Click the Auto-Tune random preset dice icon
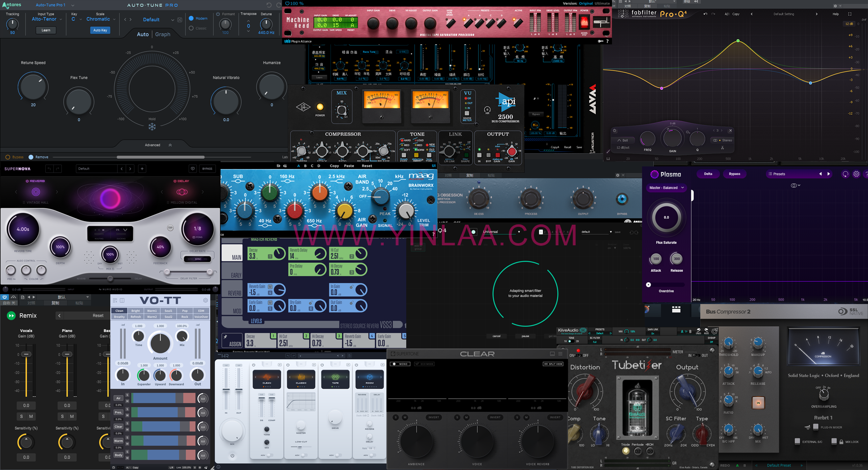 [180, 20]
